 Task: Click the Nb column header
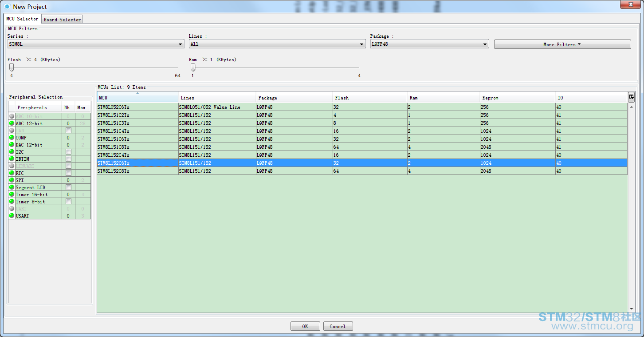point(68,107)
